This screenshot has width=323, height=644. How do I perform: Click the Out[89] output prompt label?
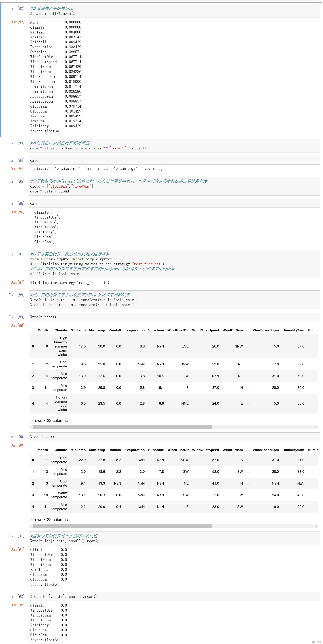point(18,325)
